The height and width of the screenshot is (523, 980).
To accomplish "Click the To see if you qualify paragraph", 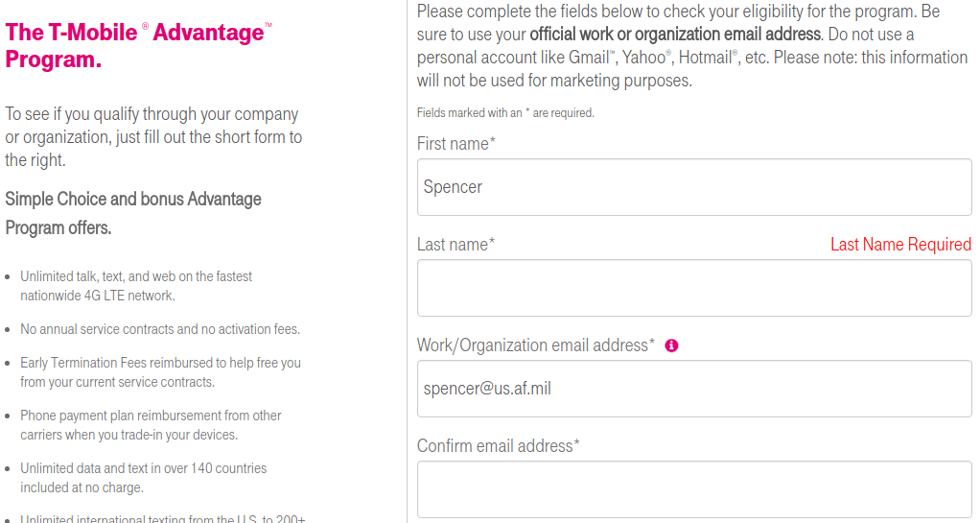I will coord(153,137).
